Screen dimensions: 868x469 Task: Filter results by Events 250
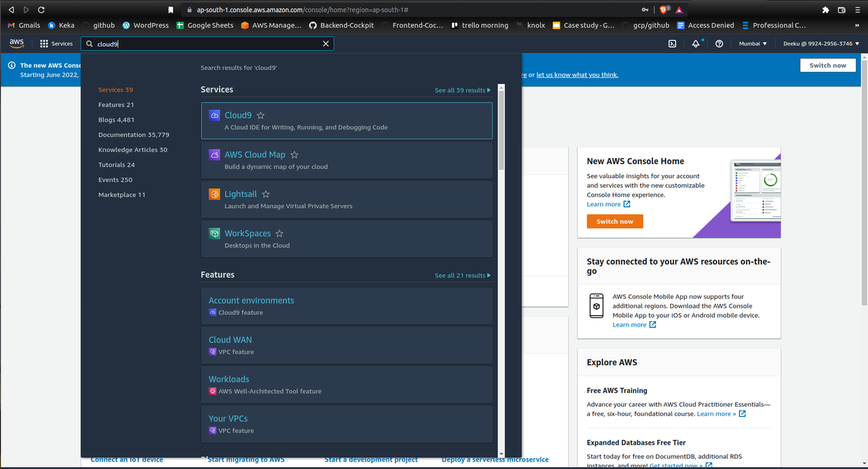(x=115, y=179)
